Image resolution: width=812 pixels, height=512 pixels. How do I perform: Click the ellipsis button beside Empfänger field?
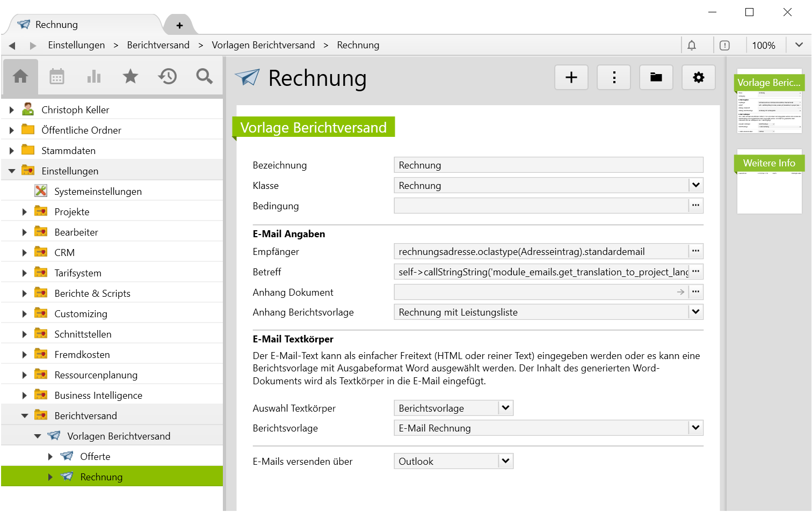tap(695, 251)
